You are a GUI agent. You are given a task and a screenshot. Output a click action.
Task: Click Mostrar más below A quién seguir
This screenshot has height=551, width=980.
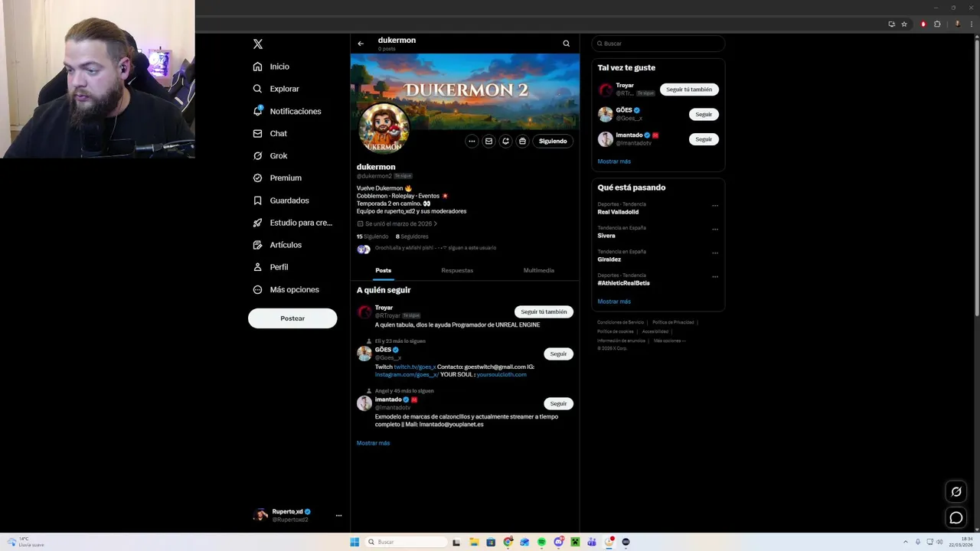click(373, 443)
